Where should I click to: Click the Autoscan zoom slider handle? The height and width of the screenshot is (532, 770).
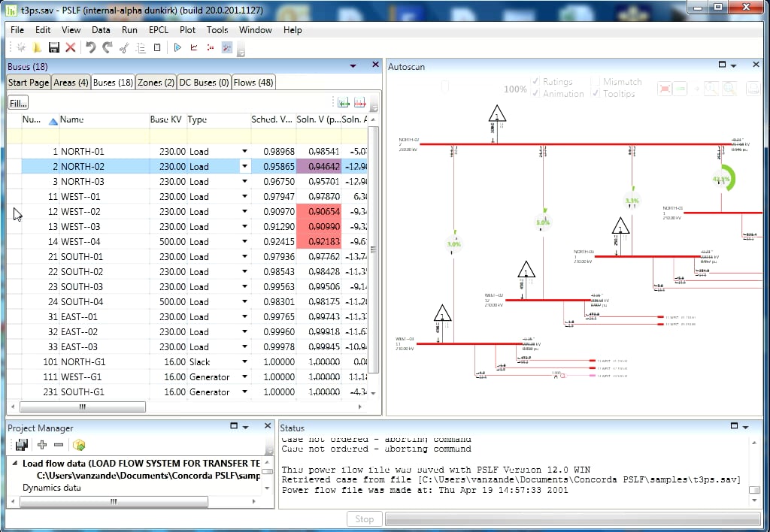coord(445,87)
